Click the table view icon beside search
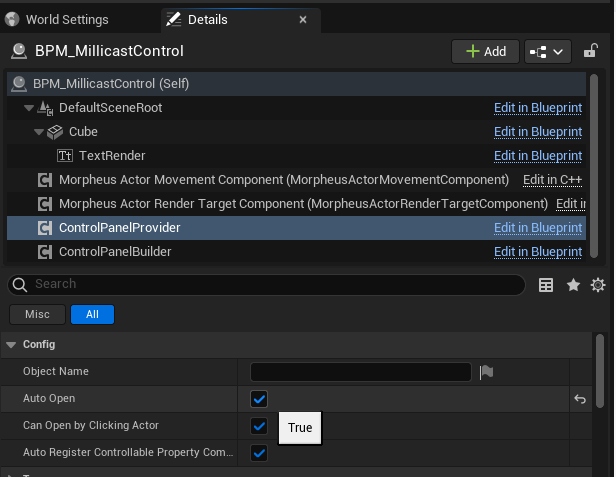This screenshot has height=477, width=616. point(546,285)
